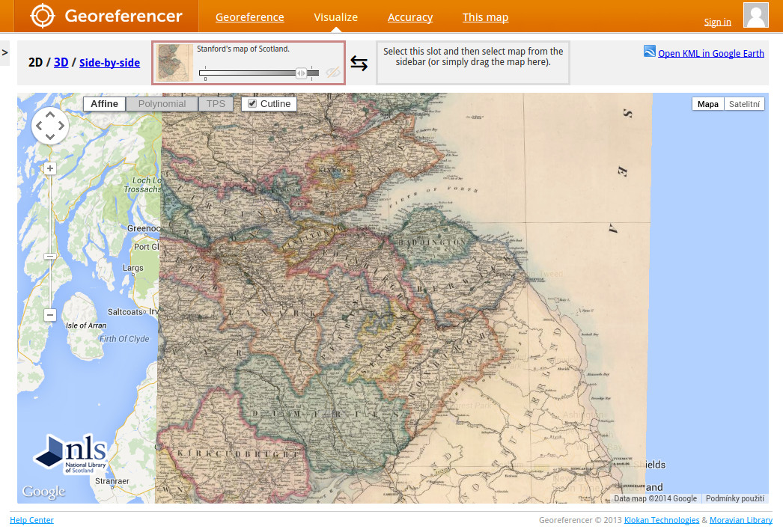Visit the Moravian Library link
This screenshot has width=783, height=532.
tap(741, 520)
